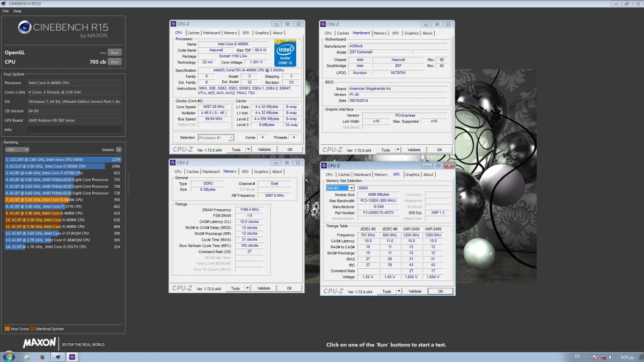Open the Graphics tab in the CPU window
The image size is (644, 362).
click(262, 33)
